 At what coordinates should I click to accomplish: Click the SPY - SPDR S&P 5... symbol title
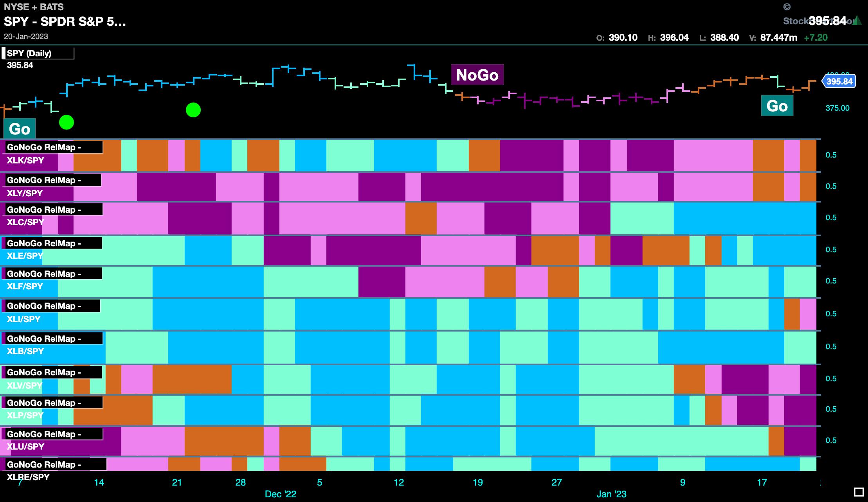point(65,21)
